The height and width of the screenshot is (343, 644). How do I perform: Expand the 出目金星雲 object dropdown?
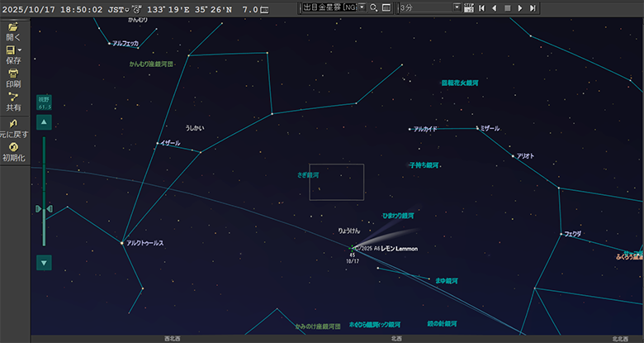click(362, 7)
